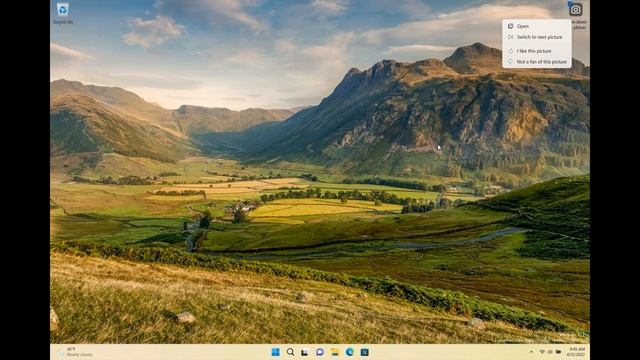This screenshot has height=360, width=640.
Task: Launch Microsoft Edge from the taskbar
Action: pos(350,352)
